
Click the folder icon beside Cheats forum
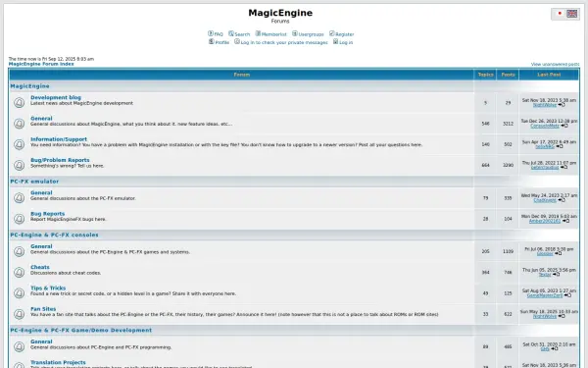click(x=20, y=272)
